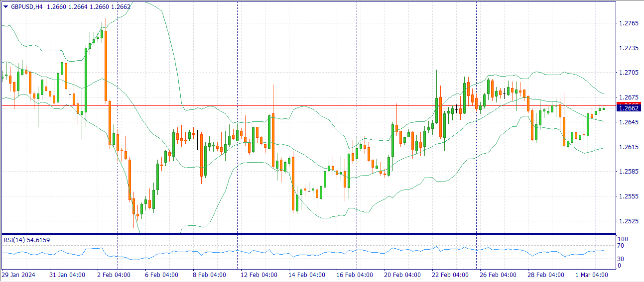
Task: Click the 1.2585 price axis label
Action: [628, 172]
